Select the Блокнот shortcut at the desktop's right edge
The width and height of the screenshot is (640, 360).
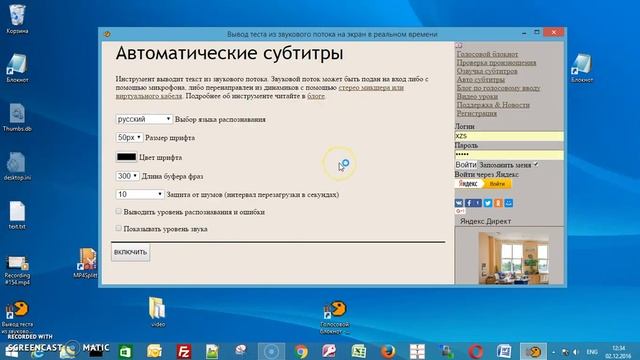(582, 68)
